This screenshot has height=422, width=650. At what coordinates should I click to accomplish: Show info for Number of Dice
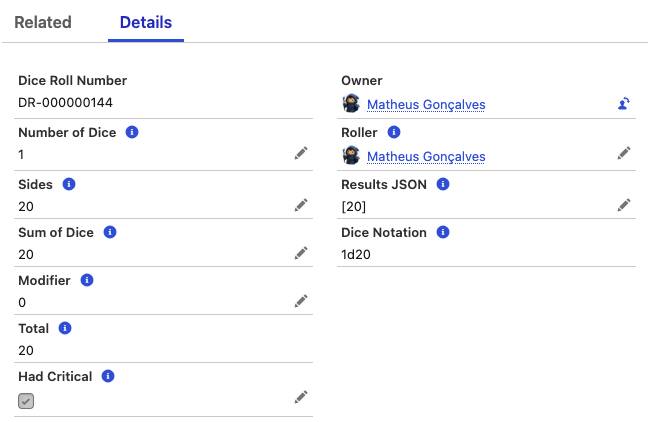point(132,132)
